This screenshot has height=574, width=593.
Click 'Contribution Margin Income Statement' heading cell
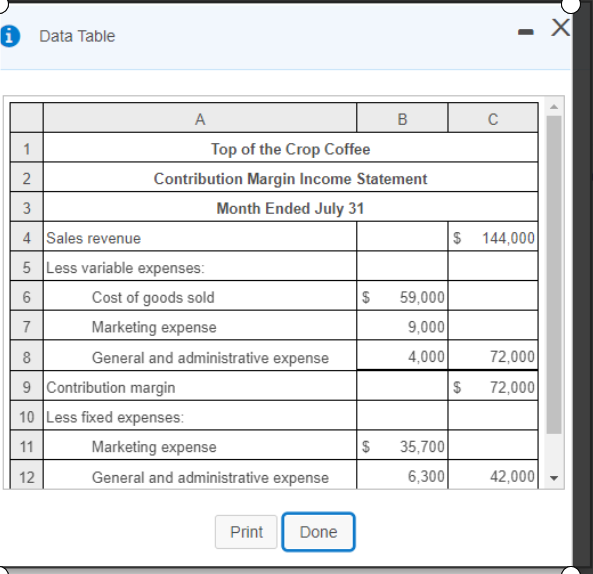(290, 177)
